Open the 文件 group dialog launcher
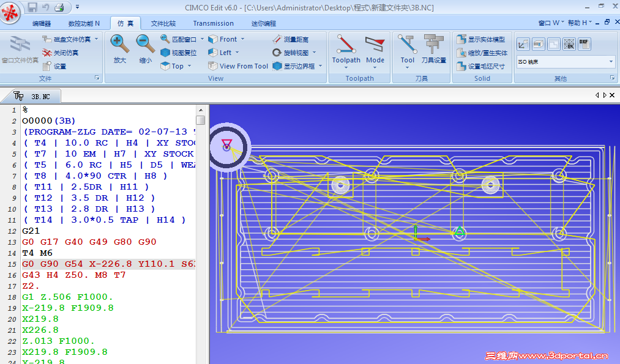 pos(97,78)
